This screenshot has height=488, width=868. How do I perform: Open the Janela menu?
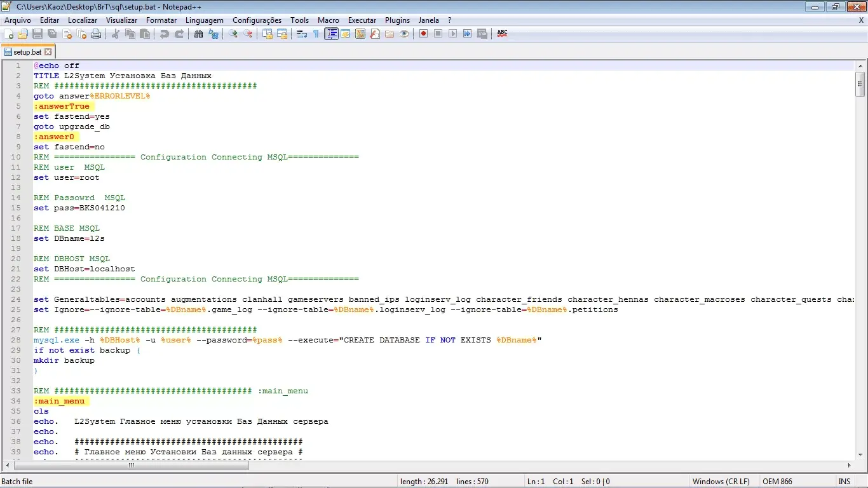tap(429, 20)
